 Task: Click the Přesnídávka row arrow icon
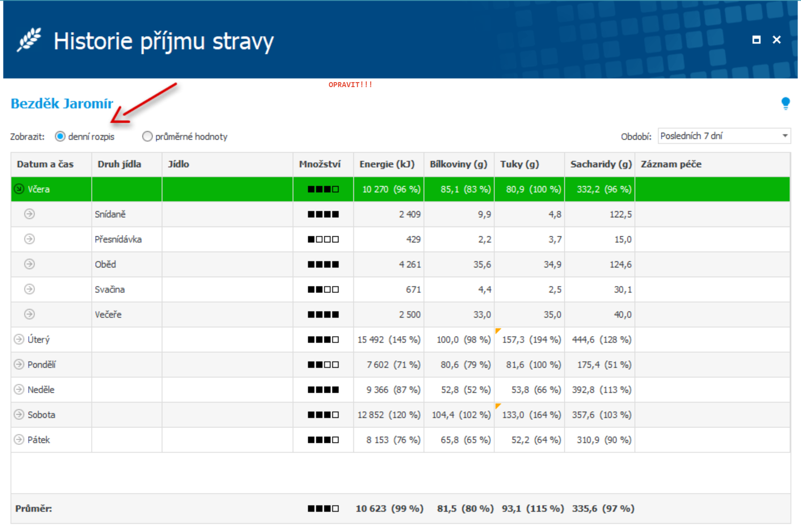coord(29,239)
